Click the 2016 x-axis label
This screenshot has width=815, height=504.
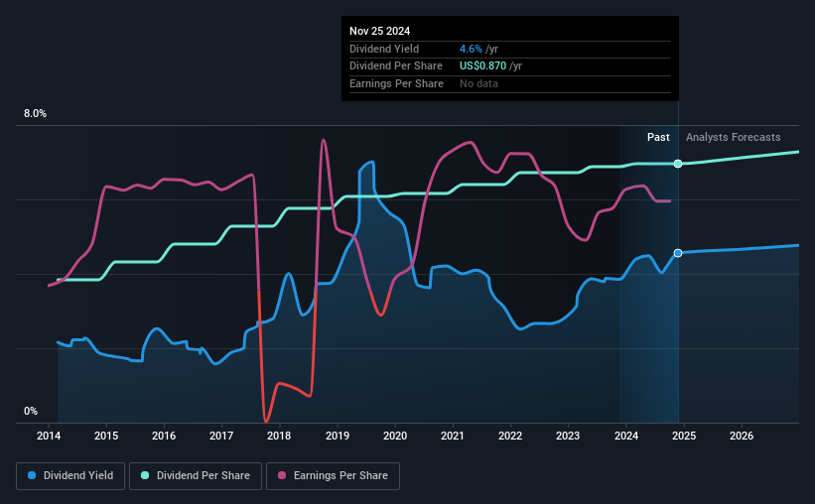tap(164, 436)
